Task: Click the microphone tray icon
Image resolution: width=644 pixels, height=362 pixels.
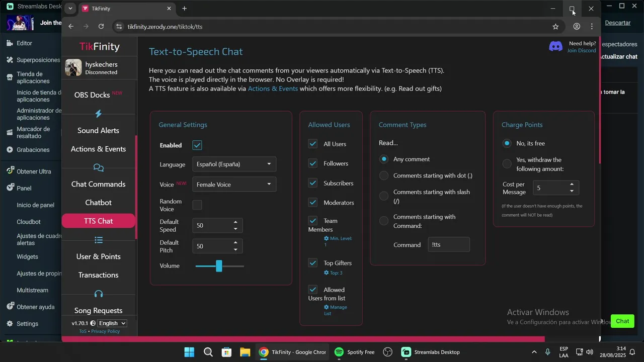Action: point(547,352)
